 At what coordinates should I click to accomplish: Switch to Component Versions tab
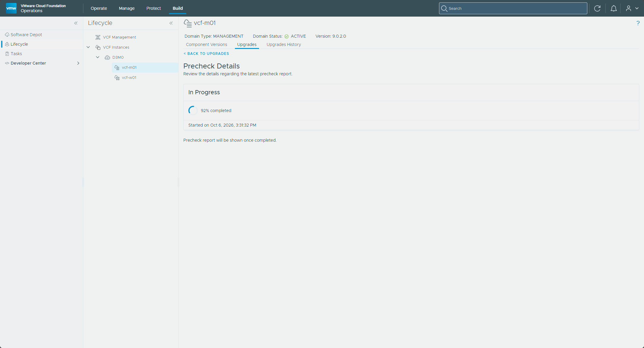pos(206,44)
